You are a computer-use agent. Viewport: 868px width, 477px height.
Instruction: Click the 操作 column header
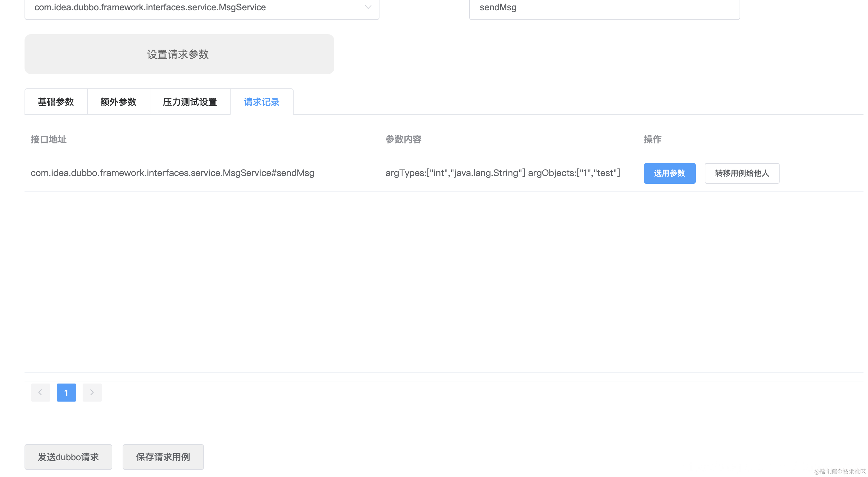click(x=652, y=139)
